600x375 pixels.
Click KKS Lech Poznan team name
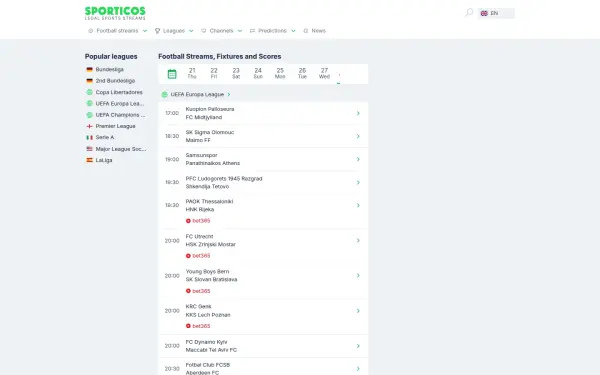[x=208, y=315]
